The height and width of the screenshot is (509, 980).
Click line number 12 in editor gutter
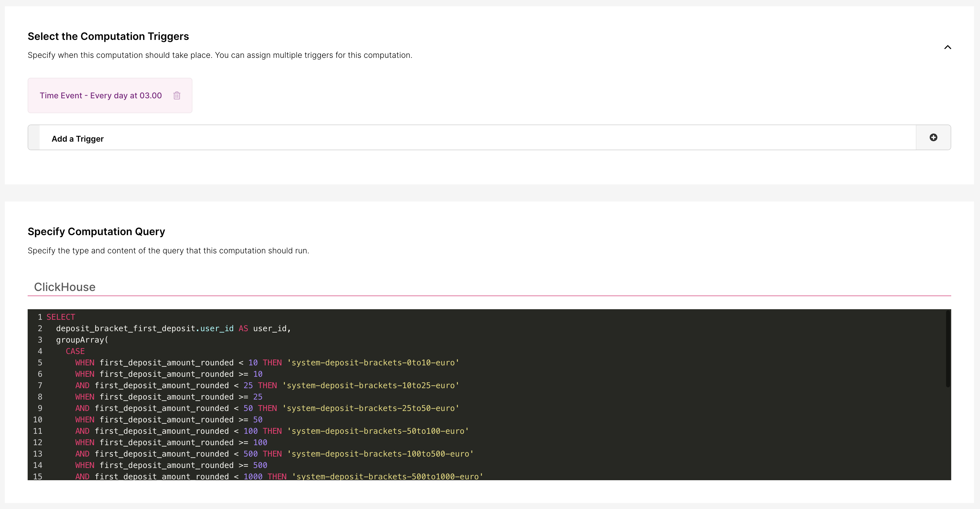pyautogui.click(x=37, y=442)
